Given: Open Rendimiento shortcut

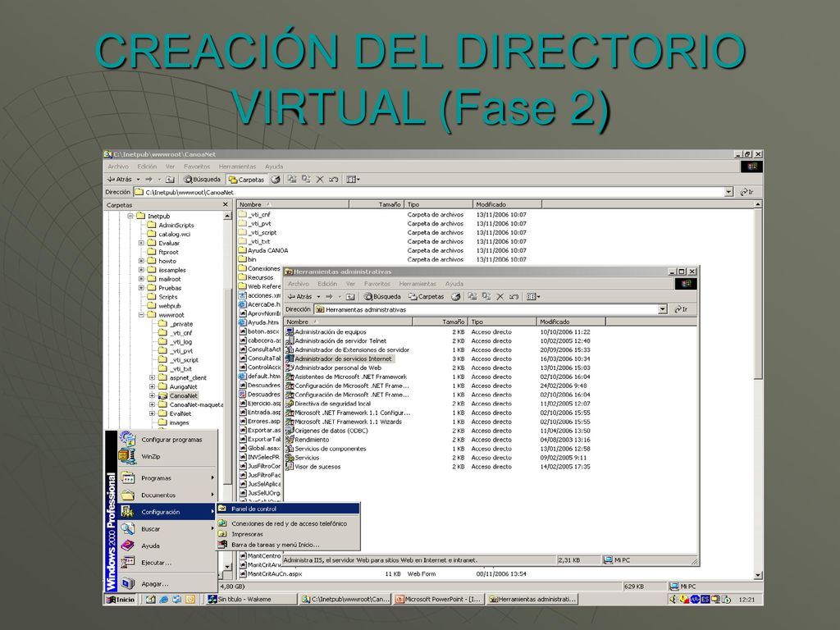Looking at the screenshot, I should (x=308, y=440).
